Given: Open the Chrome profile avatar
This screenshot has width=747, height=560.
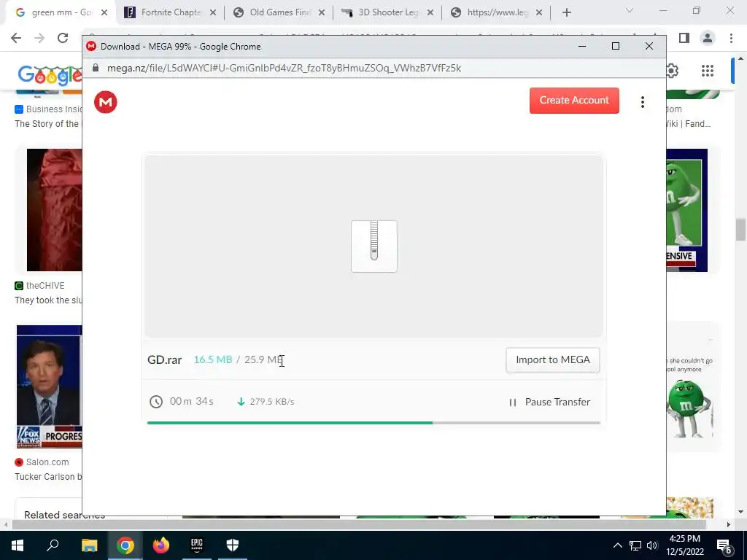Looking at the screenshot, I should click(x=708, y=38).
